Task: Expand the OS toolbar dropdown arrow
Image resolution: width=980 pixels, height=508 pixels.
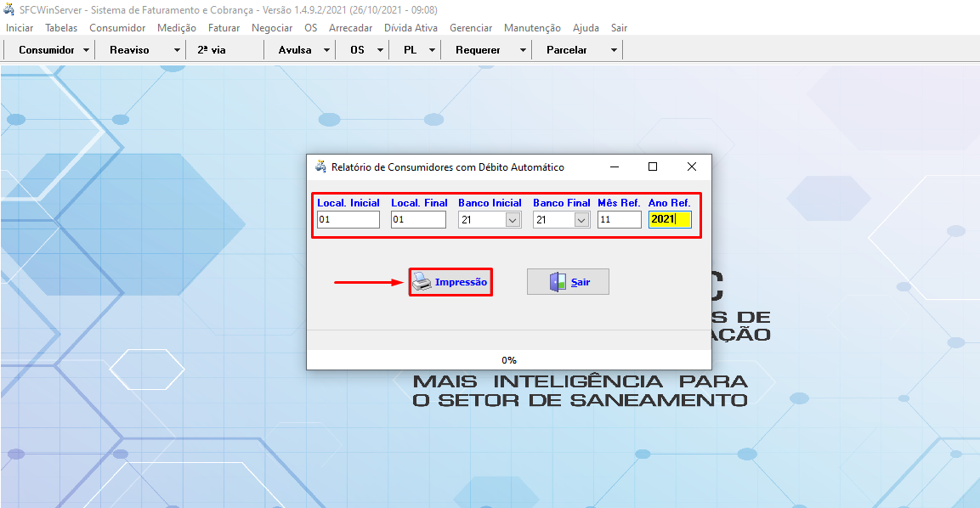Action: point(378,49)
